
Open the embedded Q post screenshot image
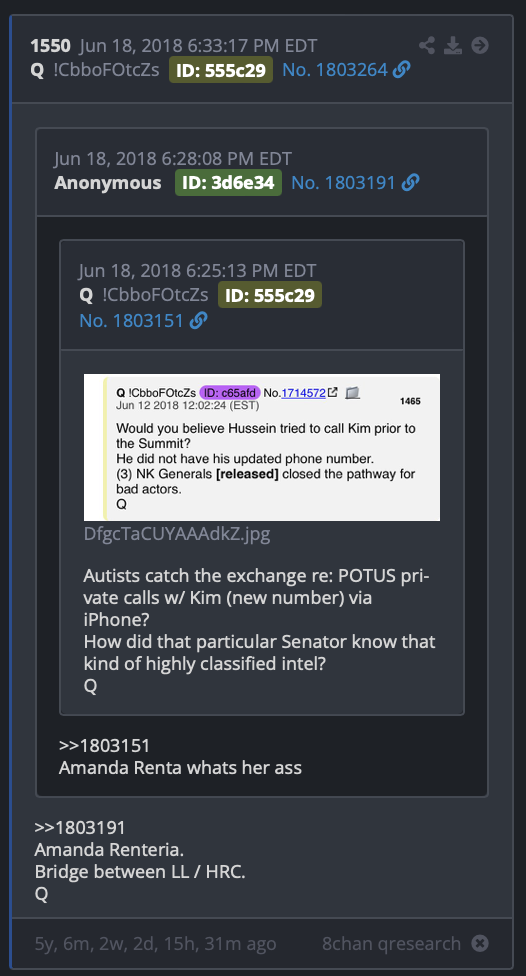[262, 447]
